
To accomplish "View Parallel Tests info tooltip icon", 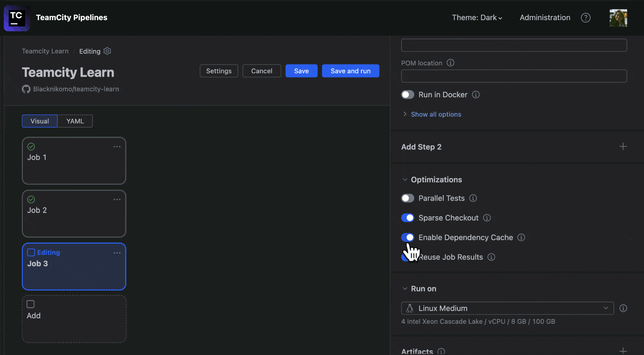I will [x=473, y=198].
